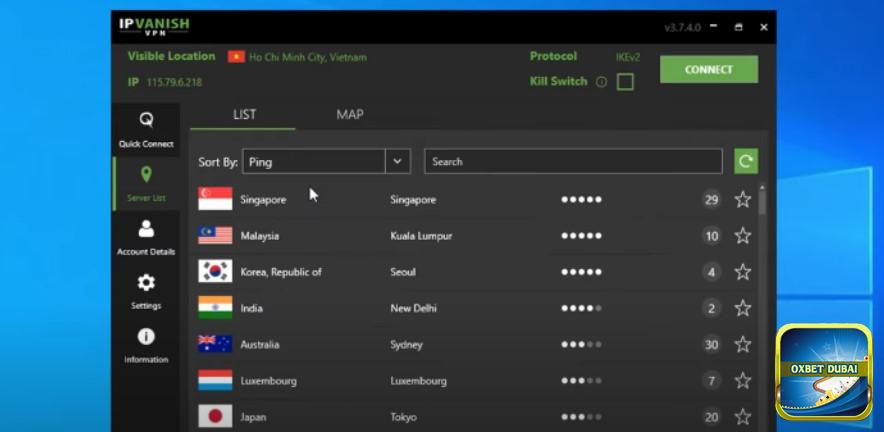
Task: Enable the Kill Switch checkbox
Action: click(625, 82)
